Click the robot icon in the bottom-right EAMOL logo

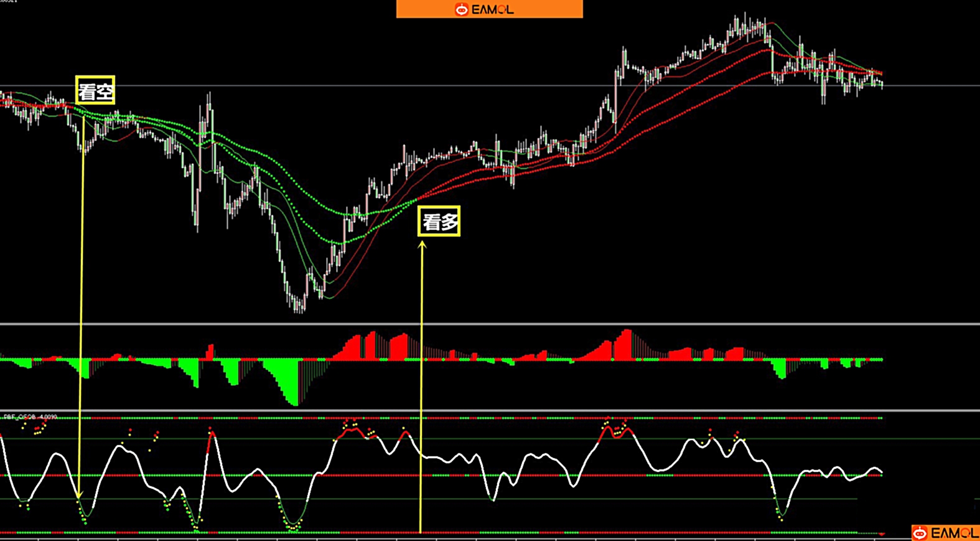(920, 533)
